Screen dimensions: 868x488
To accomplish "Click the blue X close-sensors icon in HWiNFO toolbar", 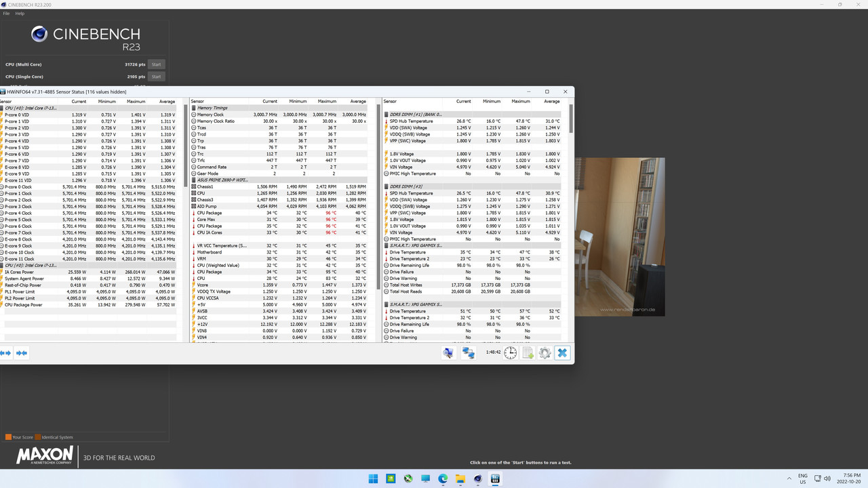I will click(x=562, y=352).
